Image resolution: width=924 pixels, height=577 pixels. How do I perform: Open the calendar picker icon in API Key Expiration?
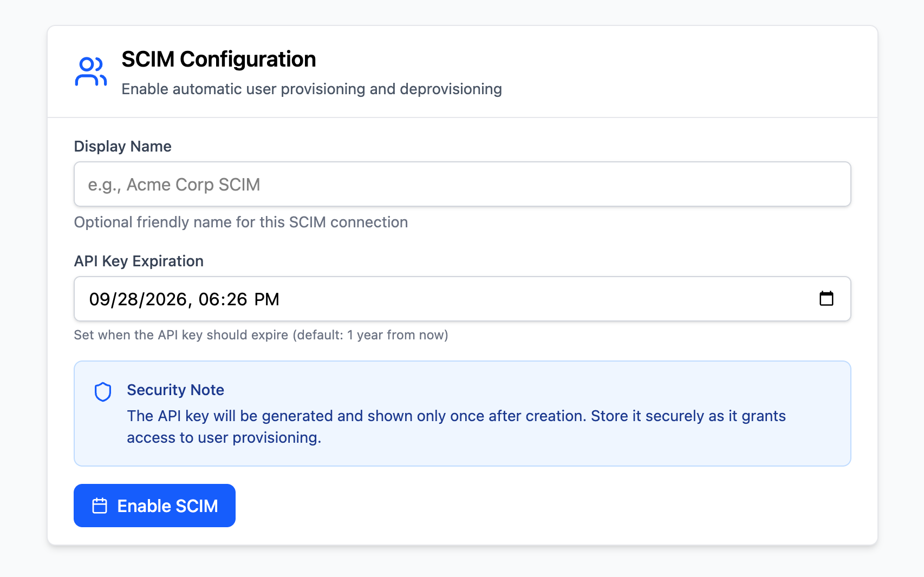pos(828,299)
